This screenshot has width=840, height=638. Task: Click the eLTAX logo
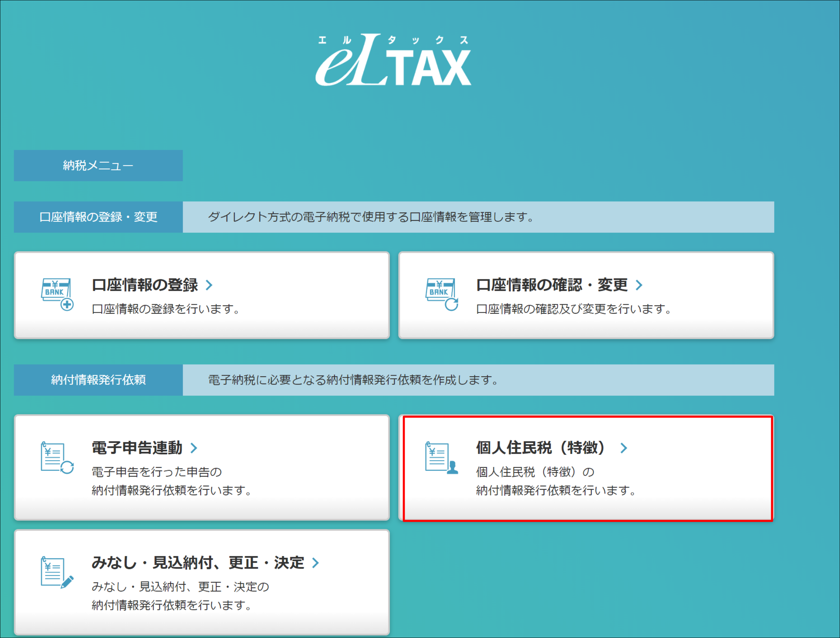coord(394,60)
